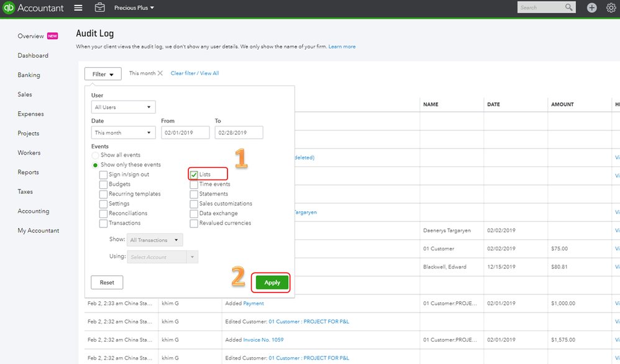Open Overview in the sidebar

click(x=30, y=36)
